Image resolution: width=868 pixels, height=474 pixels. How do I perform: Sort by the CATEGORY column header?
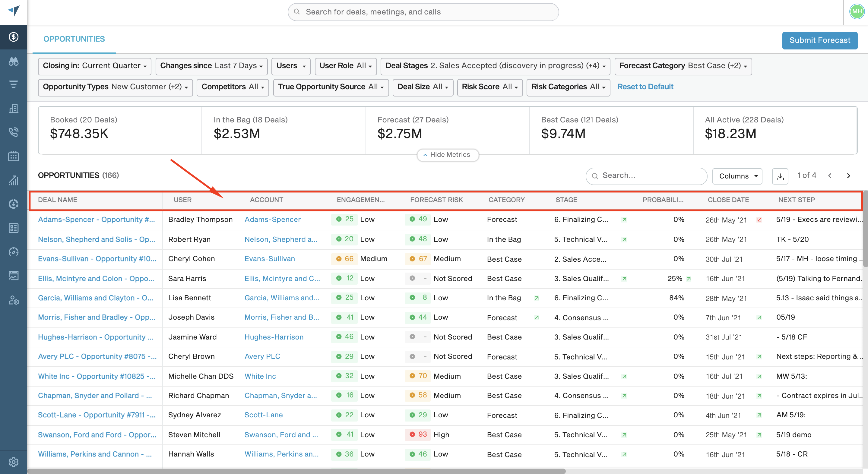tap(506, 200)
